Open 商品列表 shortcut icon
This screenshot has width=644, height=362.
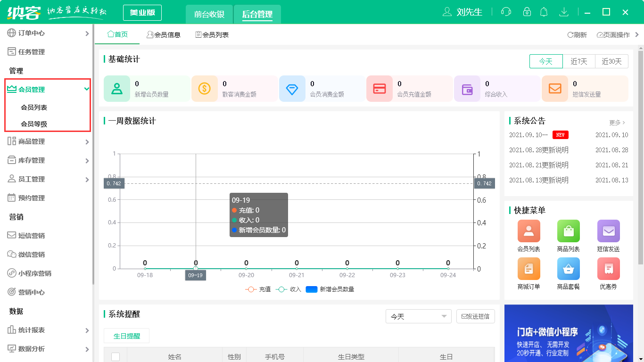coord(568,231)
